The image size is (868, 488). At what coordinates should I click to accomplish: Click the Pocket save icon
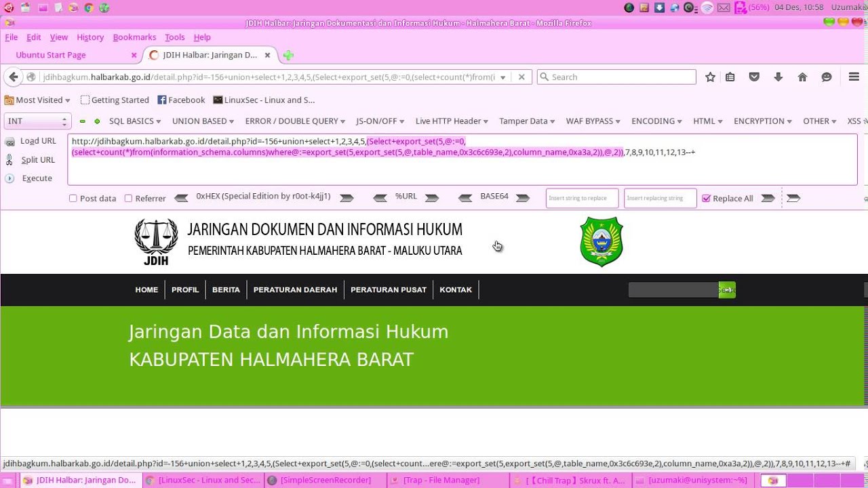(x=754, y=77)
